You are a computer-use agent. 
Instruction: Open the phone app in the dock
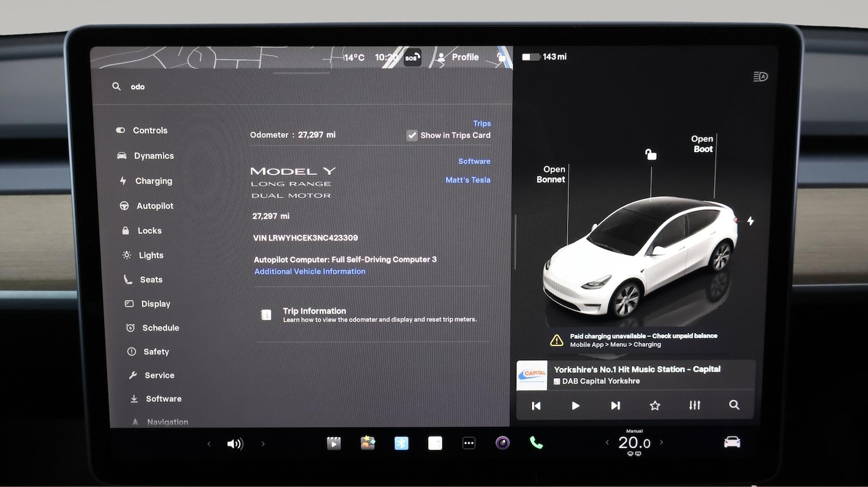coord(536,443)
